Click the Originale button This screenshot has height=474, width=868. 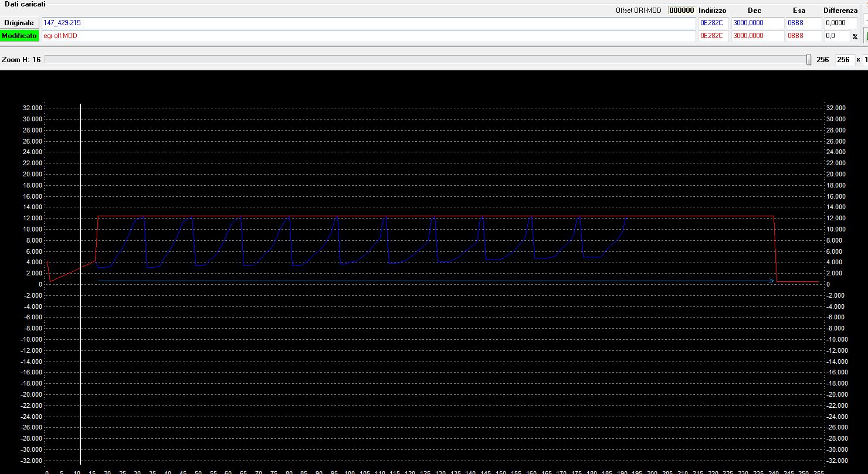pyautogui.click(x=19, y=23)
